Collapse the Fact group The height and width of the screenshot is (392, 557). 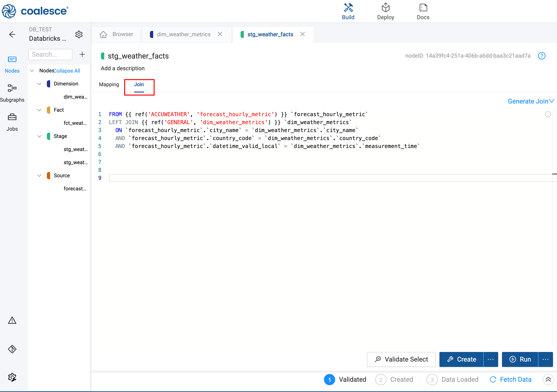coord(39,110)
